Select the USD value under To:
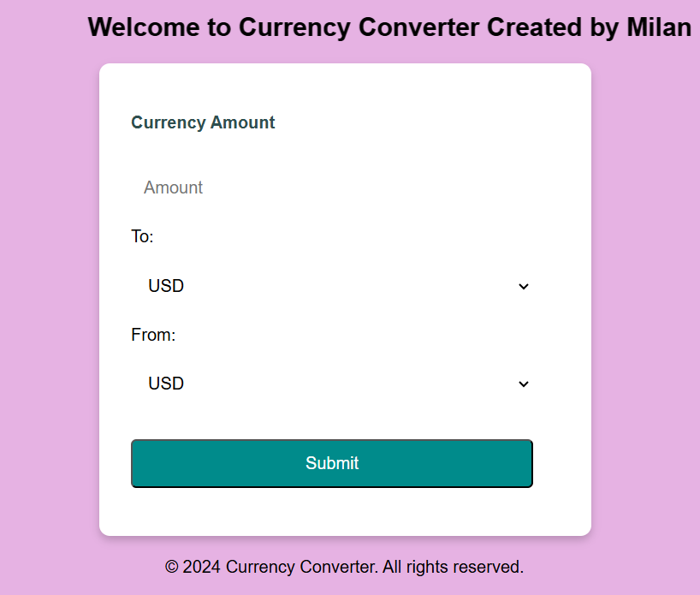 click(x=166, y=286)
